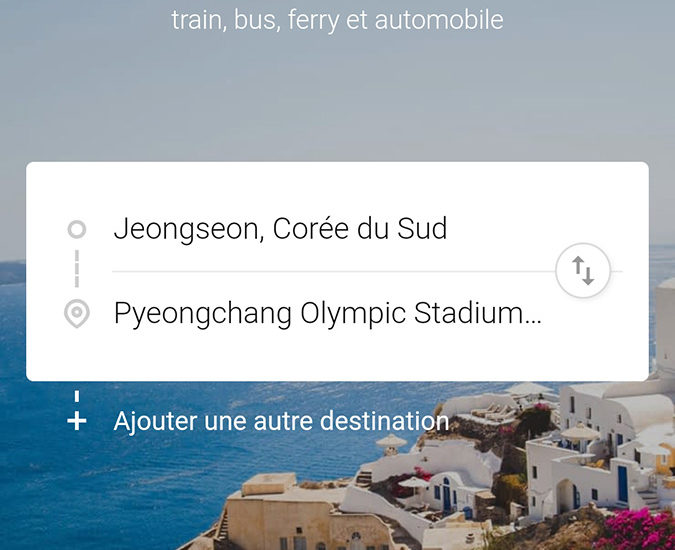Click the blue door on the white building
This screenshot has width=675, height=550.
[622, 483]
